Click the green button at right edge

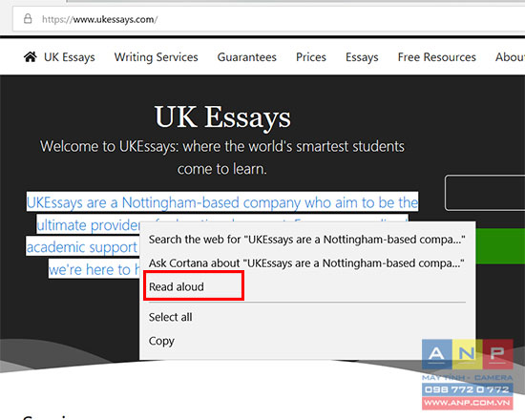click(x=500, y=246)
